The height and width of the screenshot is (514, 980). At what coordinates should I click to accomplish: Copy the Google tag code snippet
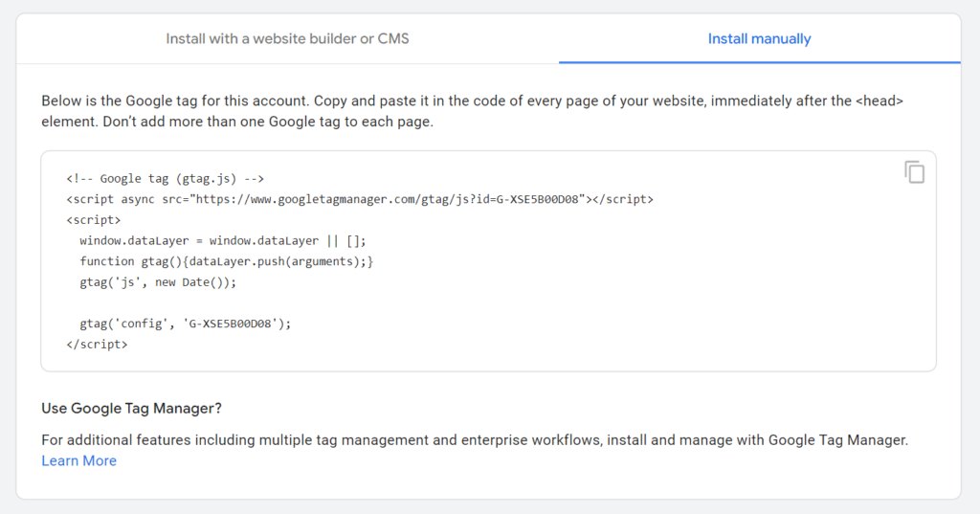click(914, 172)
